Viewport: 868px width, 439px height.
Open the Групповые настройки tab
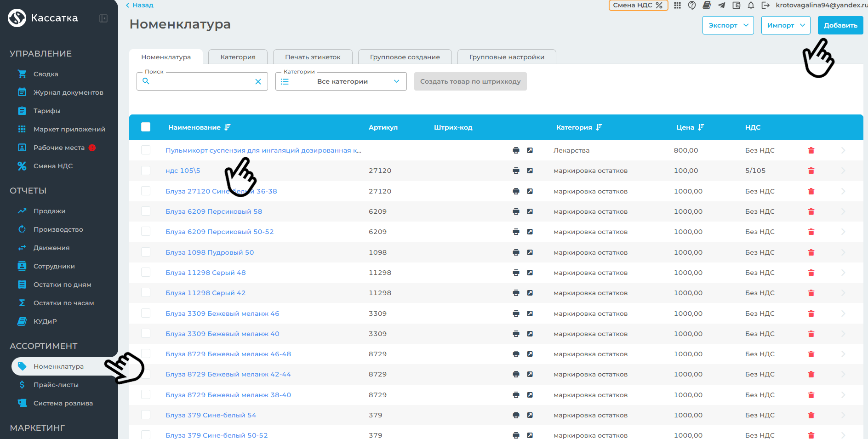tap(507, 57)
